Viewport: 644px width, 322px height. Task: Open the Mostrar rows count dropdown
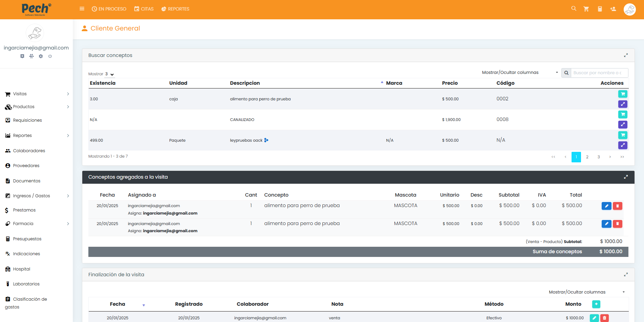point(110,74)
